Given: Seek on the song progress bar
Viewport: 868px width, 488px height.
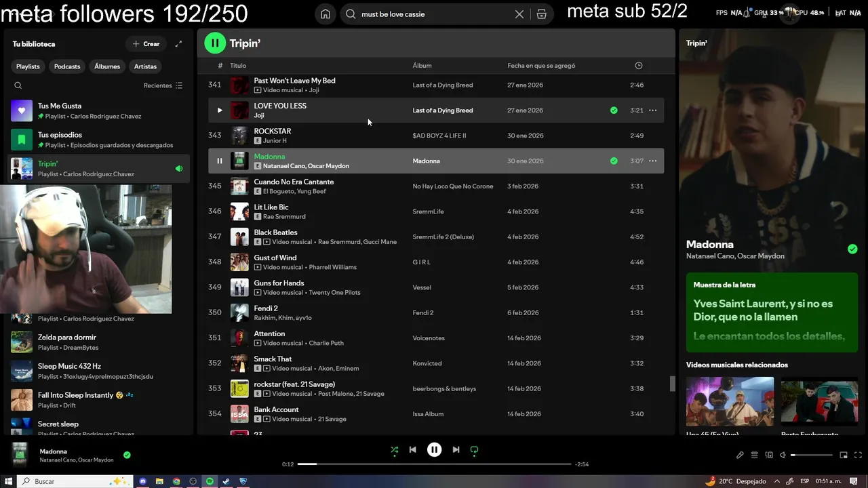Looking at the screenshot, I should (434, 464).
